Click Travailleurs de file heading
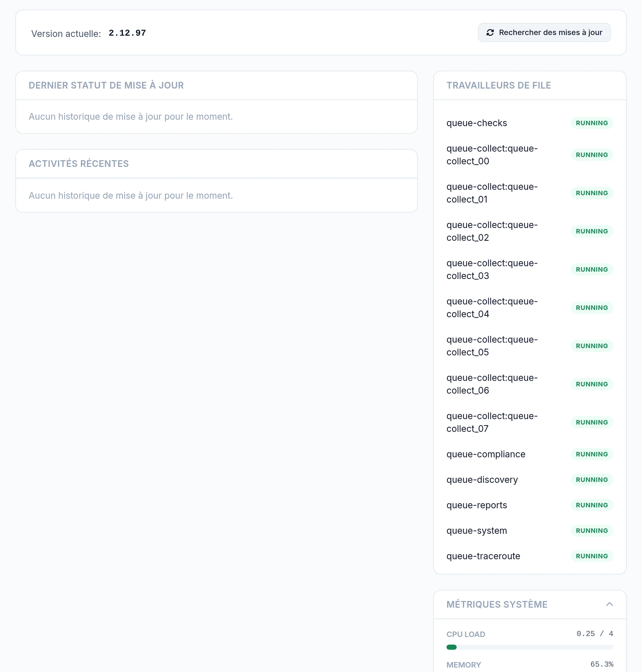 (x=499, y=85)
